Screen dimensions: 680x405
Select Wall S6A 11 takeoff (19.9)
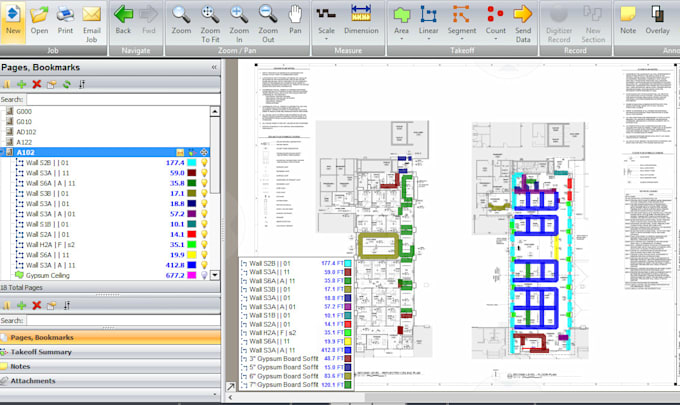[47, 255]
